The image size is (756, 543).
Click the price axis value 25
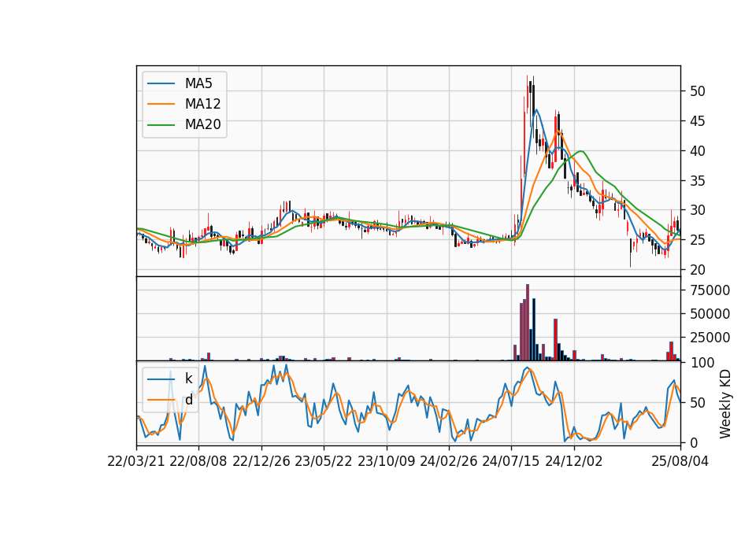point(697,240)
